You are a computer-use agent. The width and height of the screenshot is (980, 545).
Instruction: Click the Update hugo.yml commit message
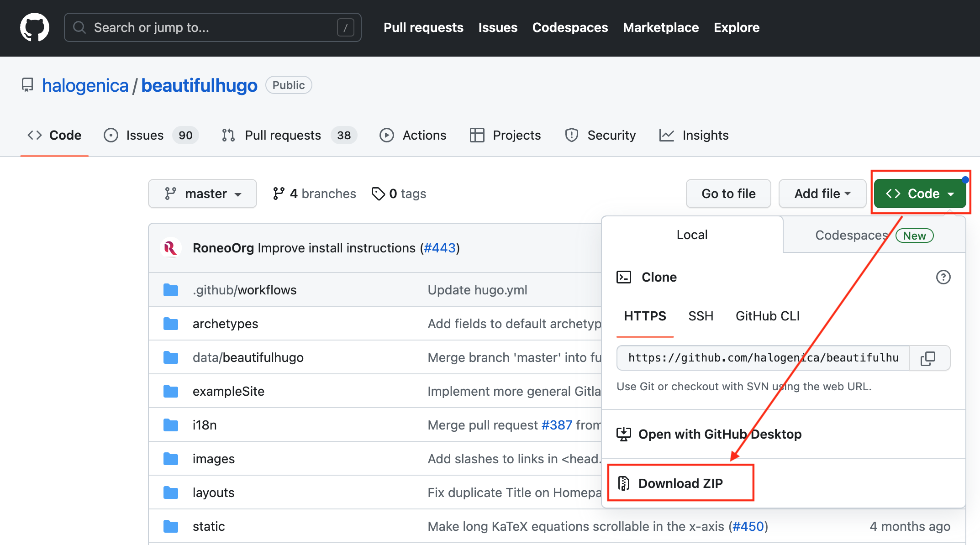pyautogui.click(x=477, y=290)
